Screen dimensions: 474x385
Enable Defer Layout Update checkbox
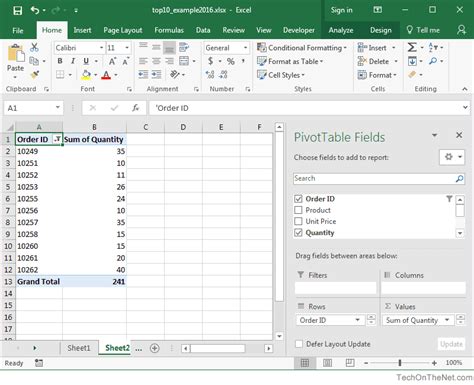(x=299, y=344)
